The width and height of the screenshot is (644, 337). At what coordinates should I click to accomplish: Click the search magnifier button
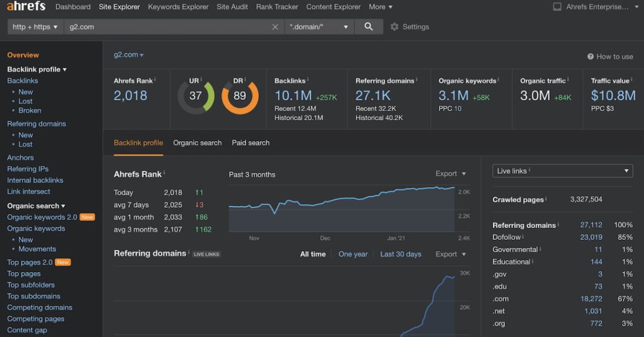[368, 27]
